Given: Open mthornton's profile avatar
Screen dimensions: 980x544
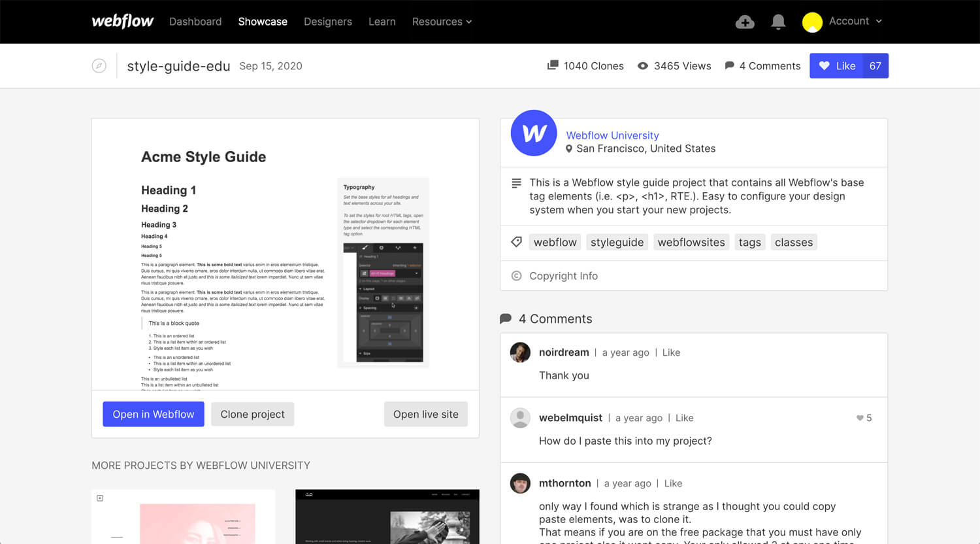Looking at the screenshot, I should (520, 483).
